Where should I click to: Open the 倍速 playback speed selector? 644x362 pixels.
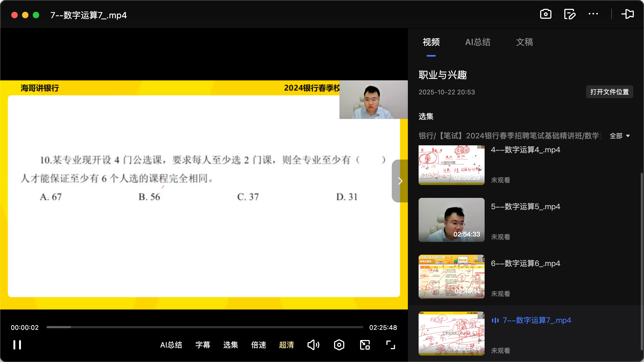click(x=258, y=345)
